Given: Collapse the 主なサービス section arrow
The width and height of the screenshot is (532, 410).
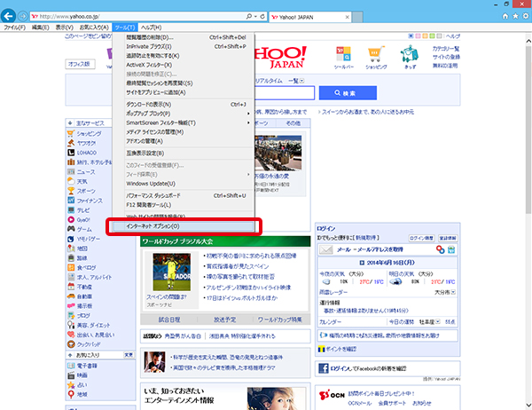Looking at the screenshot, I should (70, 123).
